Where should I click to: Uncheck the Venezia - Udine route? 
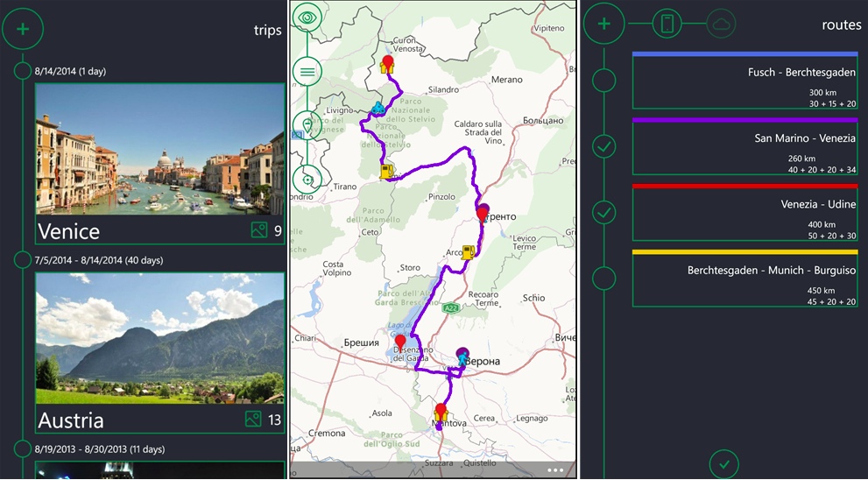[x=603, y=212]
